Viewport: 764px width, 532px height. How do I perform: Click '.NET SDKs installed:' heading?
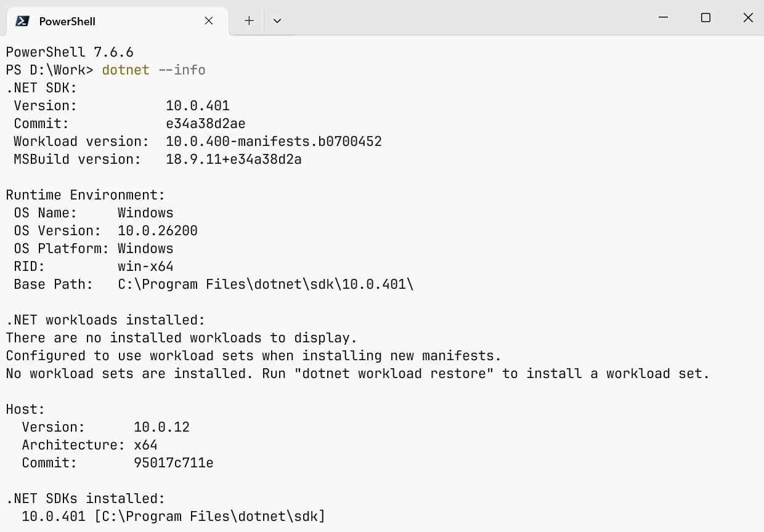point(86,499)
